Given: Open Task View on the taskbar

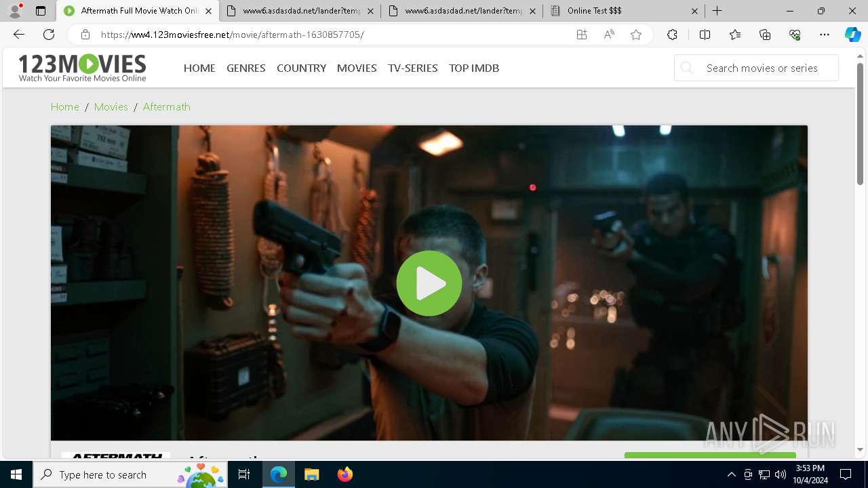Looking at the screenshot, I should [244, 474].
